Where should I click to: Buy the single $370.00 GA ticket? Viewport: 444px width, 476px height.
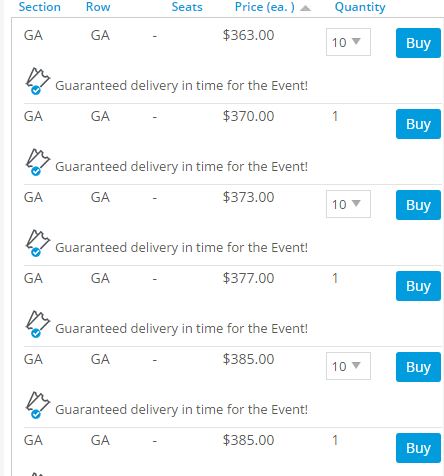click(x=418, y=124)
